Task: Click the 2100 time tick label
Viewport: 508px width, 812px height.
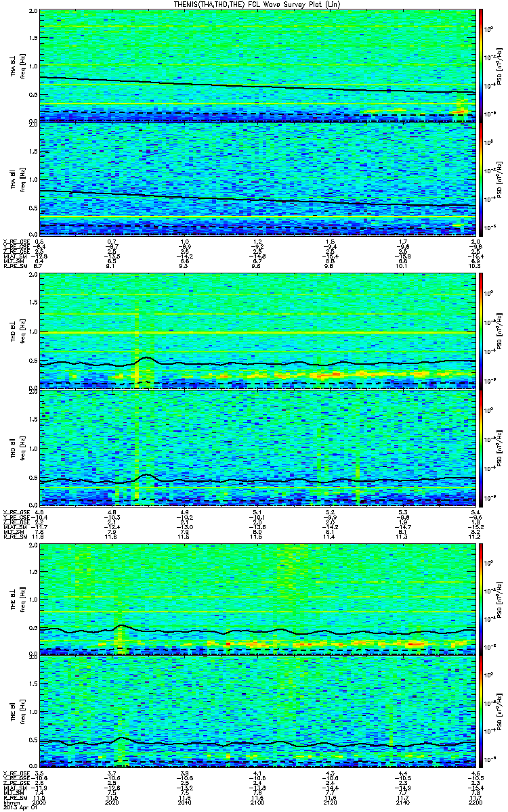Action: pos(257,801)
